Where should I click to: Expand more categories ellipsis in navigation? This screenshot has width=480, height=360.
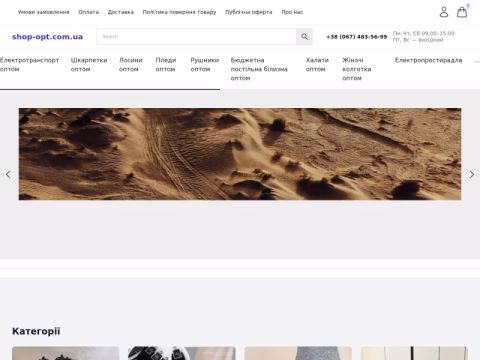point(477,61)
